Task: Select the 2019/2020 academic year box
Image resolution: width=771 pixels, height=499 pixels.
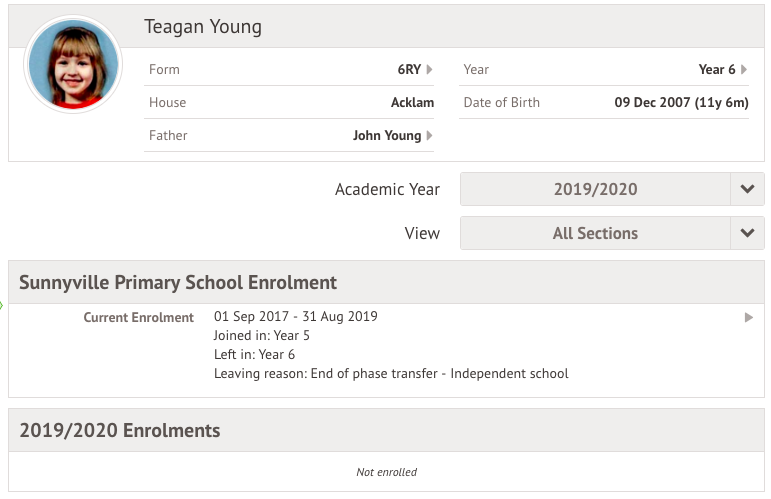Action: [x=595, y=189]
